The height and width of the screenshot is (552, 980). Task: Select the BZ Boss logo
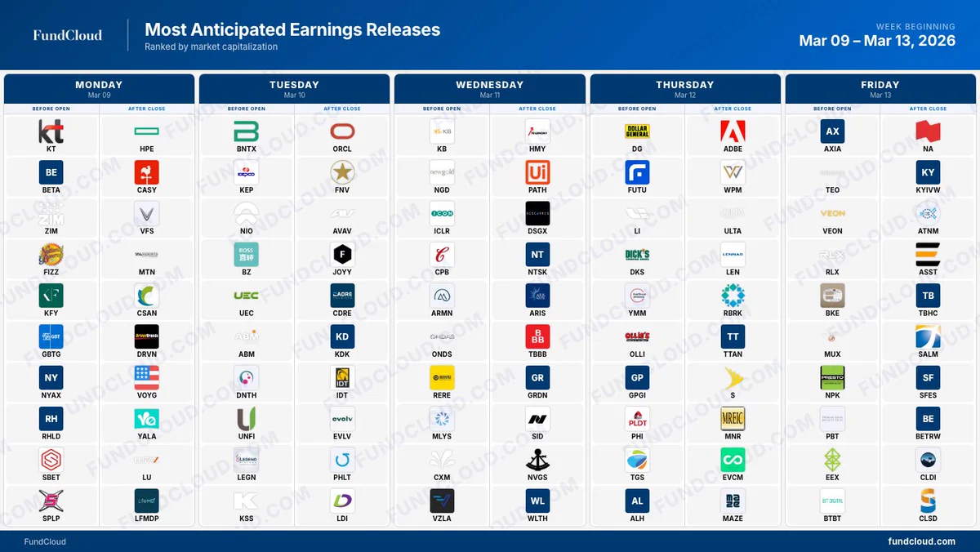coord(247,255)
